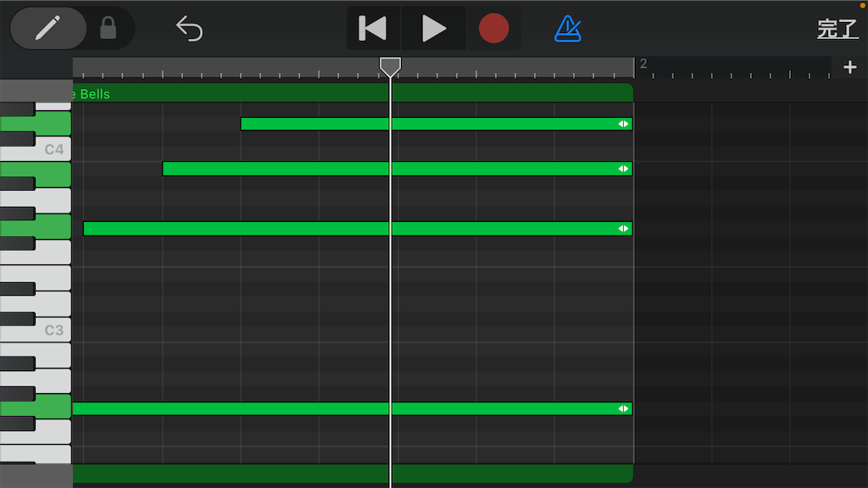Start recording with red button
The image size is (868, 488).
tap(493, 28)
